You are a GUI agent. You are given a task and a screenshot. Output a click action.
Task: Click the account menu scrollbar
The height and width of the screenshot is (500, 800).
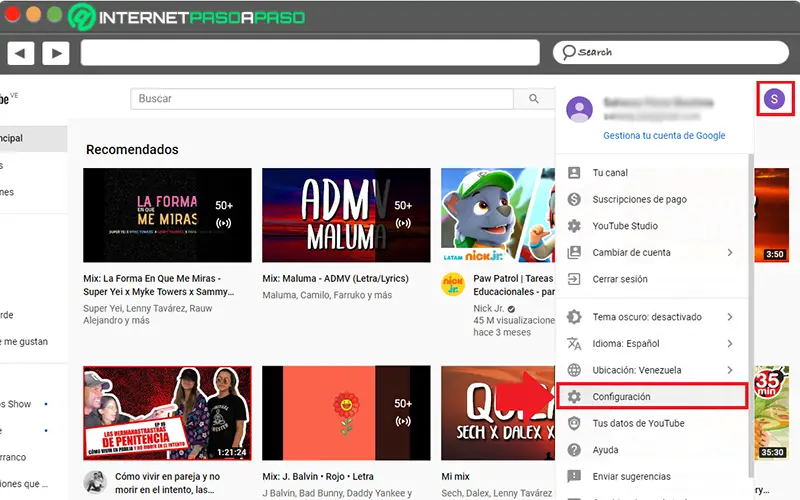tap(751, 314)
